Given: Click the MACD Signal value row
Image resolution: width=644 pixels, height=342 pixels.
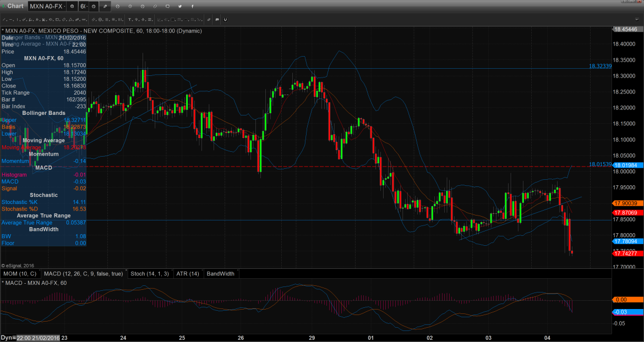Looking at the screenshot, I should coord(43,188).
